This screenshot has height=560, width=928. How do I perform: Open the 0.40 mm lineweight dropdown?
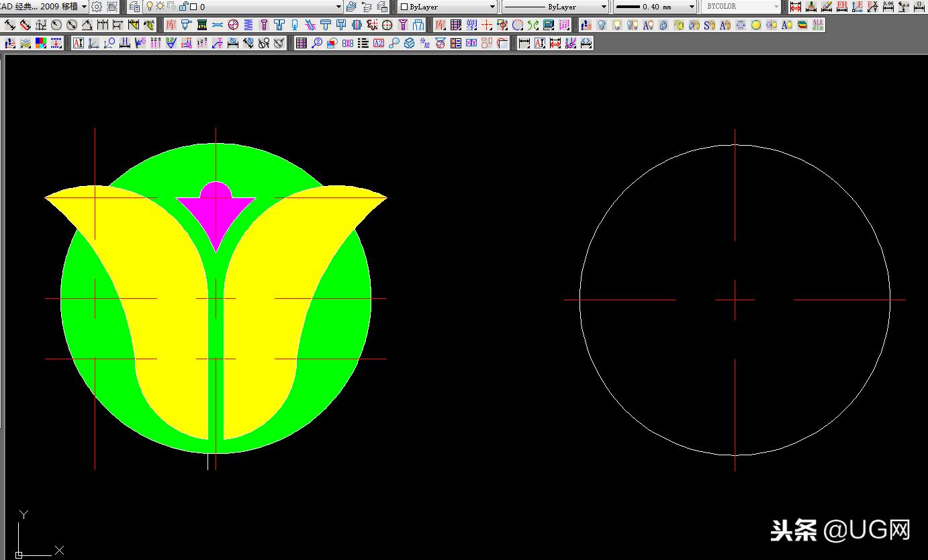(692, 7)
